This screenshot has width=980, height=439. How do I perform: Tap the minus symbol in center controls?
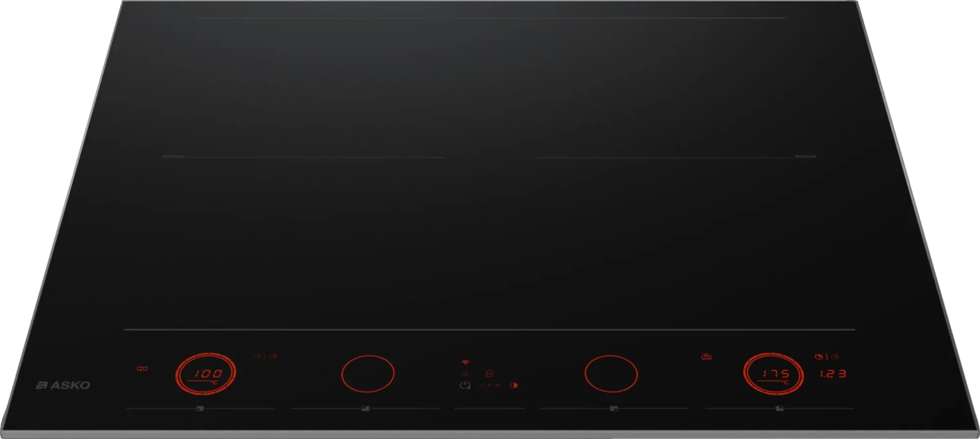[481, 386]
